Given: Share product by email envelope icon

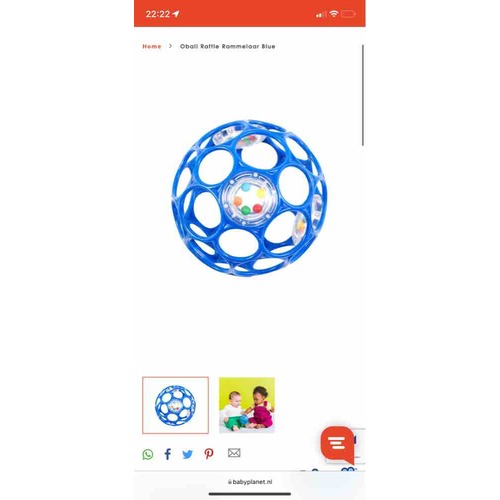Looking at the screenshot, I should pyautogui.click(x=234, y=453).
